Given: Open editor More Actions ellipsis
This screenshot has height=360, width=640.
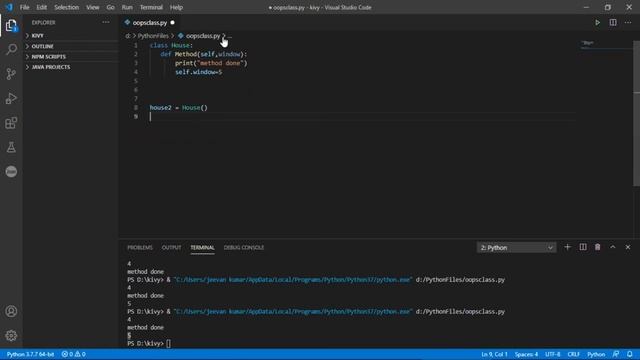Looking at the screenshot, I should (628, 22).
